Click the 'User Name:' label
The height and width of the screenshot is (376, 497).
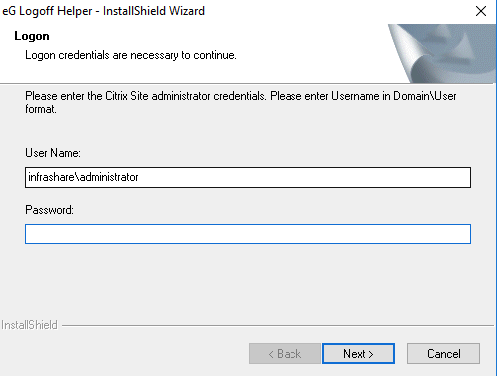53,153
